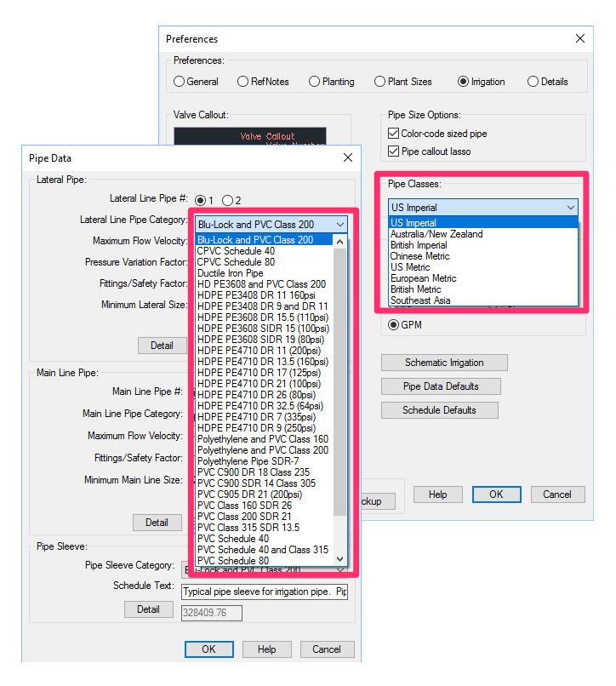This screenshot has height=686, width=616.
Task: Close the Pipe Data dialog
Action: (x=347, y=157)
